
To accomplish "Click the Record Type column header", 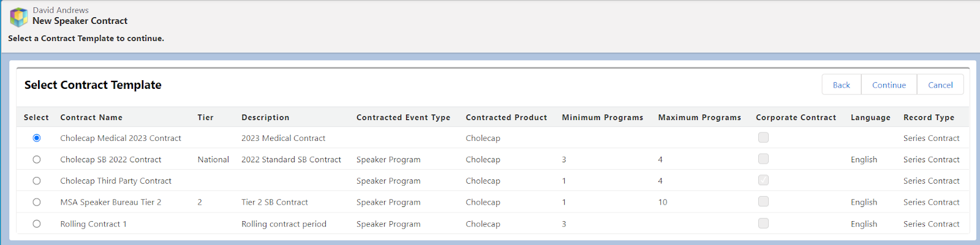I will click(x=929, y=118).
